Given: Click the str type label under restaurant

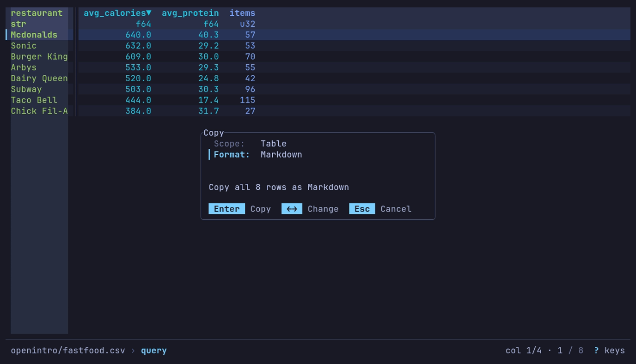Looking at the screenshot, I should (x=18, y=24).
